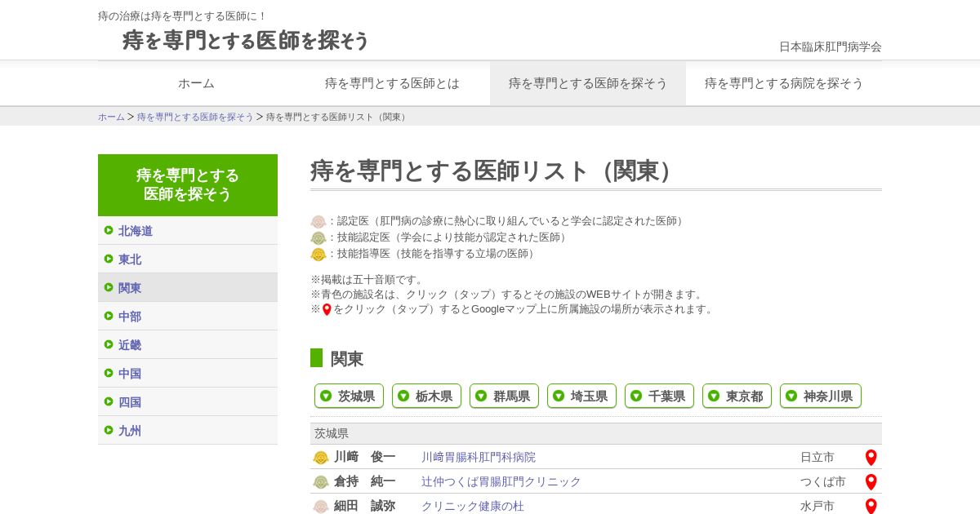This screenshot has height=514, width=980.
Task: Select 中国 in the region sidebar
Action: coord(188,373)
